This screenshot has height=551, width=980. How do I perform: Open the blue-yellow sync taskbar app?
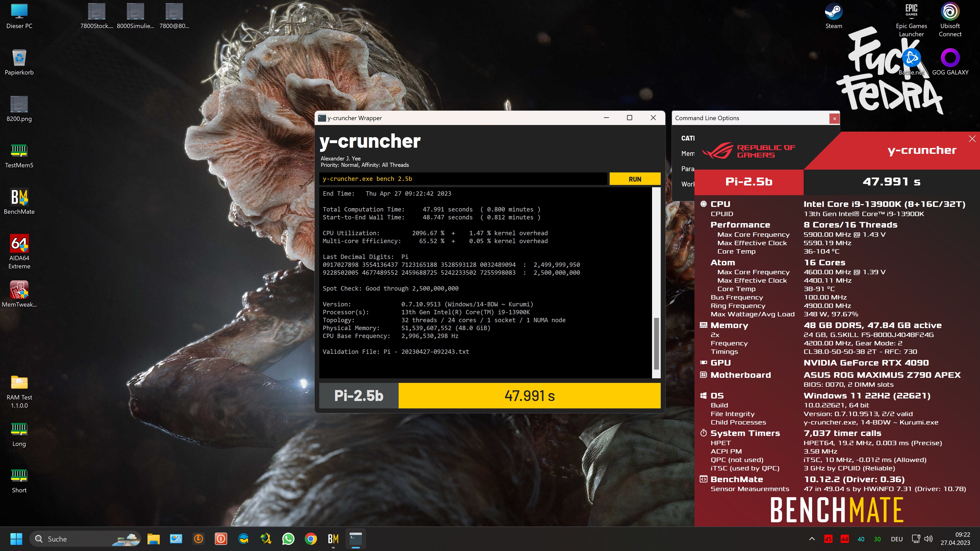[x=243, y=539]
